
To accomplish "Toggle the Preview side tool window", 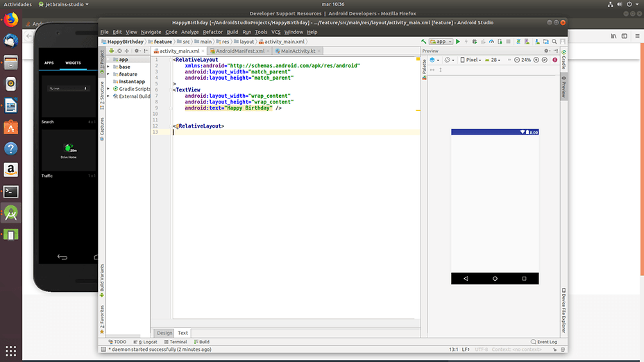I will (x=564, y=87).
